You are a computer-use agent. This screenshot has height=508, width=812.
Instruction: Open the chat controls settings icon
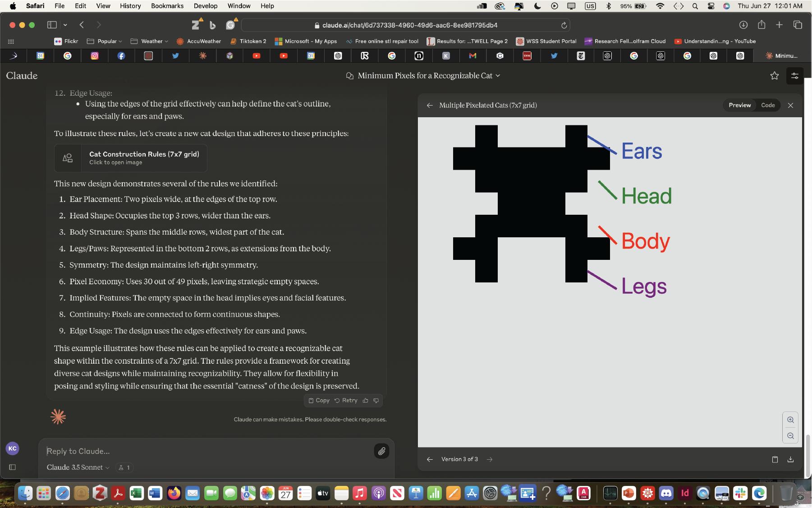794,76
